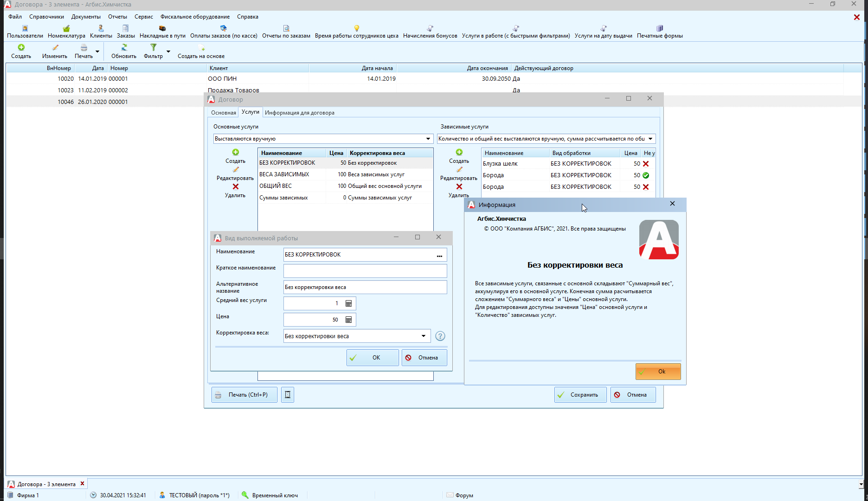This screenshot has height=501, width=868.
Task: Open the Справочники menu
Action: tap(46, 17)
